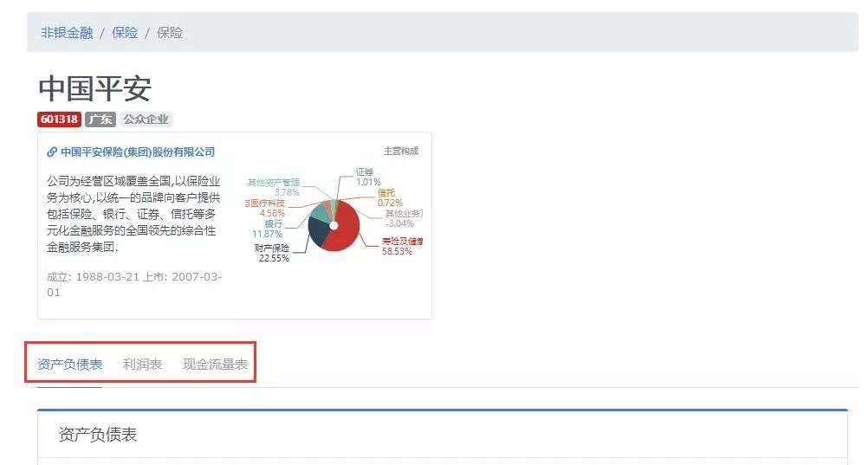The width and height of the screenshot is (868, 465).
Task: Click the 资产负债表 panel heading
Action: pos(97,435)
